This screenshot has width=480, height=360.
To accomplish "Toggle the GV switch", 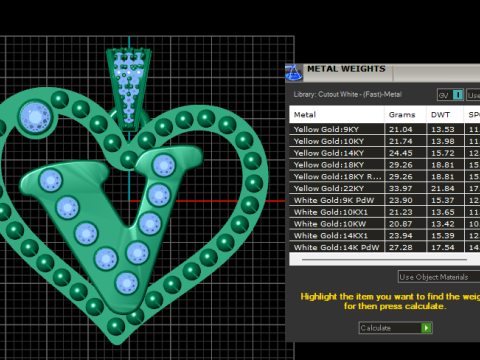I will 451,95.
